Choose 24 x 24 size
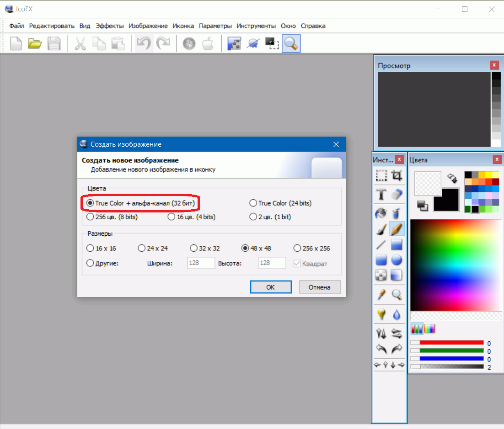 (x=153, y=249)
